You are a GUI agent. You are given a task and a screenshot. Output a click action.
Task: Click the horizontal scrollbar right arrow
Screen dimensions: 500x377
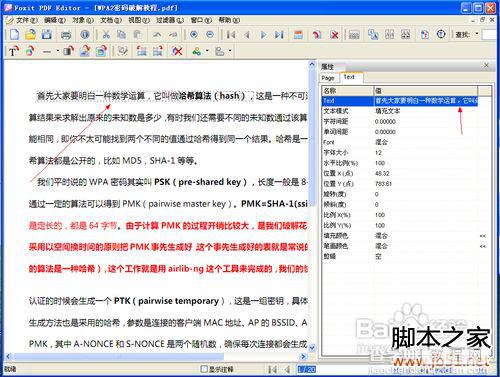[x=303, y=356]
